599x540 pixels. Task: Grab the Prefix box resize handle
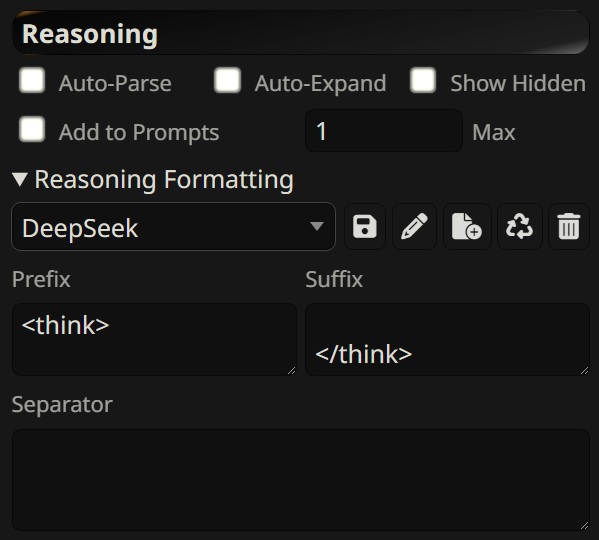point(291,370)
